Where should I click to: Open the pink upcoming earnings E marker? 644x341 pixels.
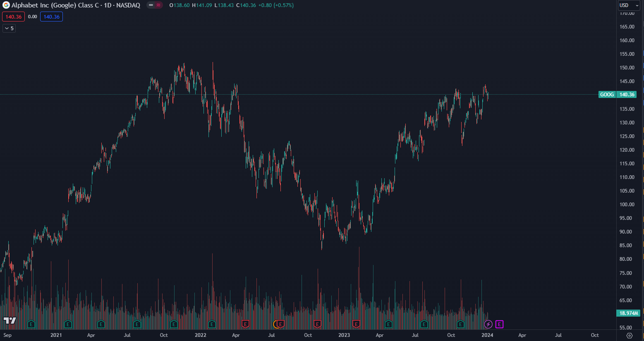(499, 324)
